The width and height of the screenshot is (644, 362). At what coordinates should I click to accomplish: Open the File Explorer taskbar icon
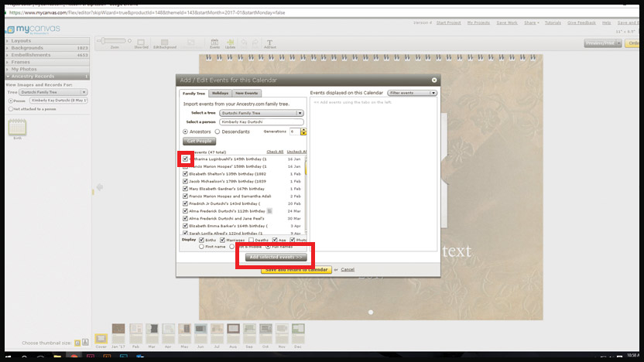(57, 357)
